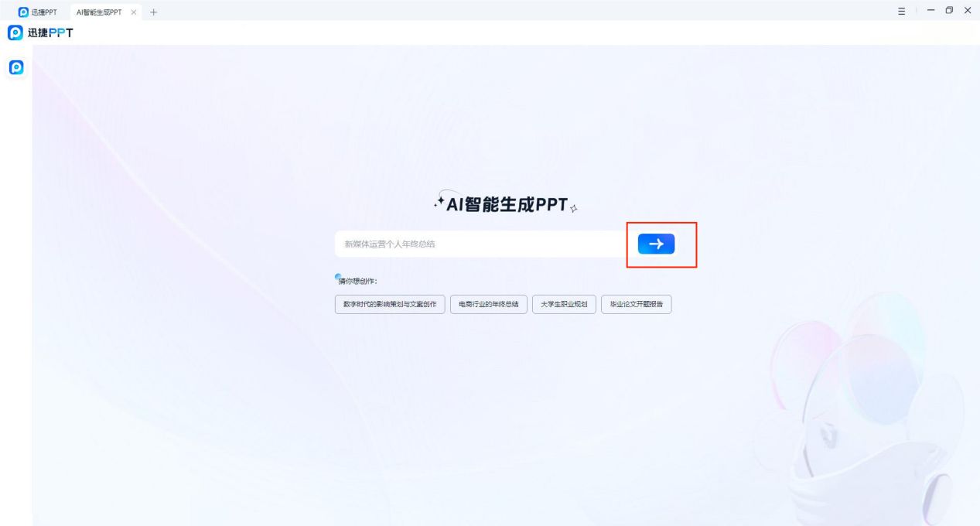The height and width of the screenshot is (526, 980).
Task: Open a new tab with plus icon
Action: (x=153, y=12)
